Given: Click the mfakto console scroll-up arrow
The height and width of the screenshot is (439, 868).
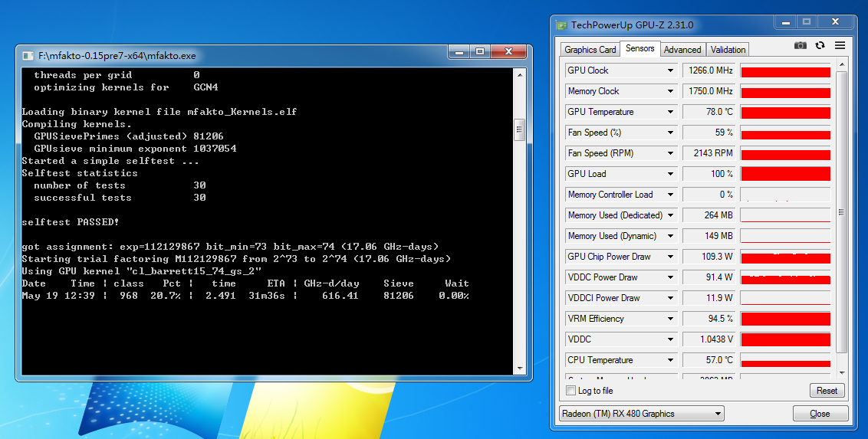Looking at the screenshot, I should pos(519,74).
